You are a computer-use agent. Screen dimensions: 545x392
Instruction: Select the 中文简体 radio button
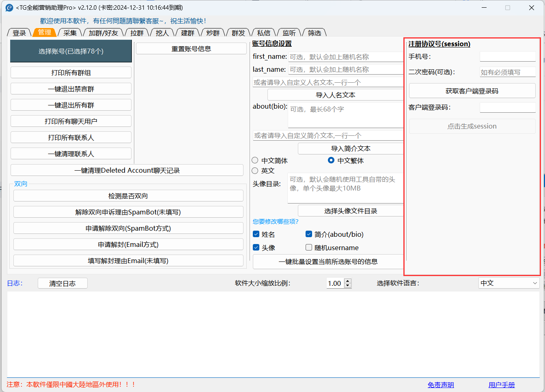[255, 161]
